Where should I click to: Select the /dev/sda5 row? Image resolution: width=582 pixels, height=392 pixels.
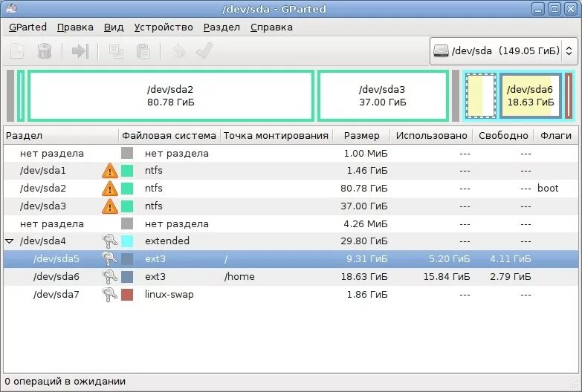click(x=291, y=259)
